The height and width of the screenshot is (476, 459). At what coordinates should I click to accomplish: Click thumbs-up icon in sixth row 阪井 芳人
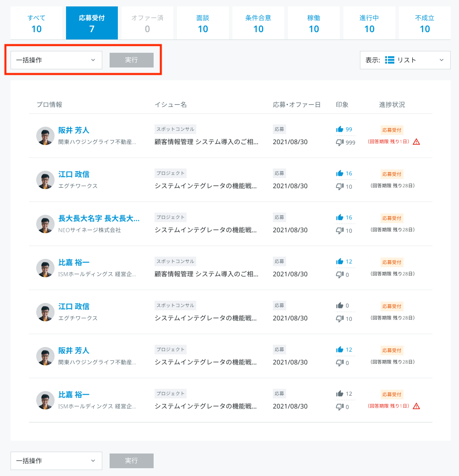coord(340,349)
